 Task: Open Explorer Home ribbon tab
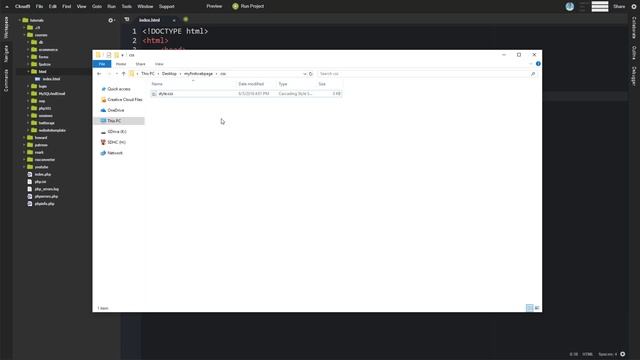point(121,64)
